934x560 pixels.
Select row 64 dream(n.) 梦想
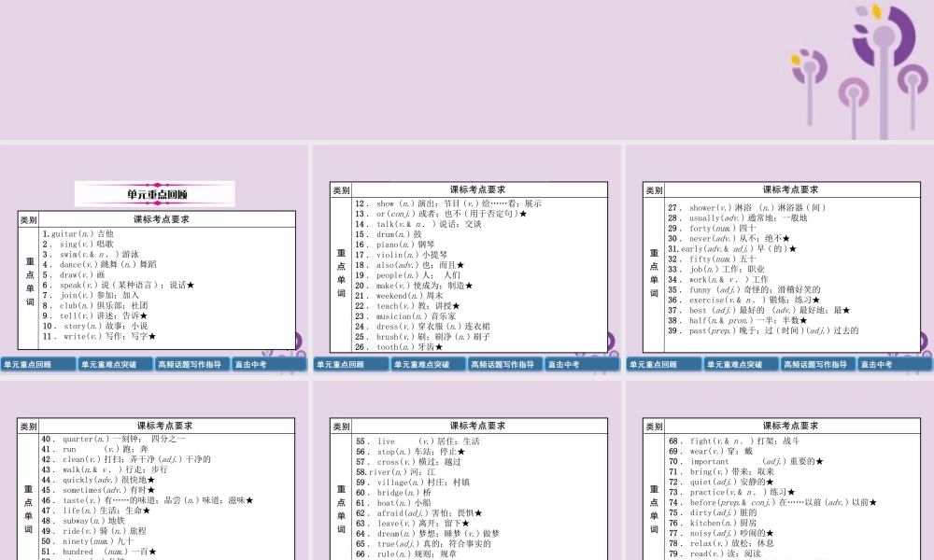(x=428, y=534)
